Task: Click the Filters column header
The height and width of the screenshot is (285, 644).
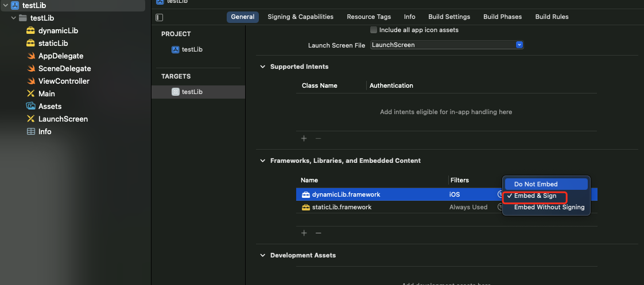Action: coord(460,180)
